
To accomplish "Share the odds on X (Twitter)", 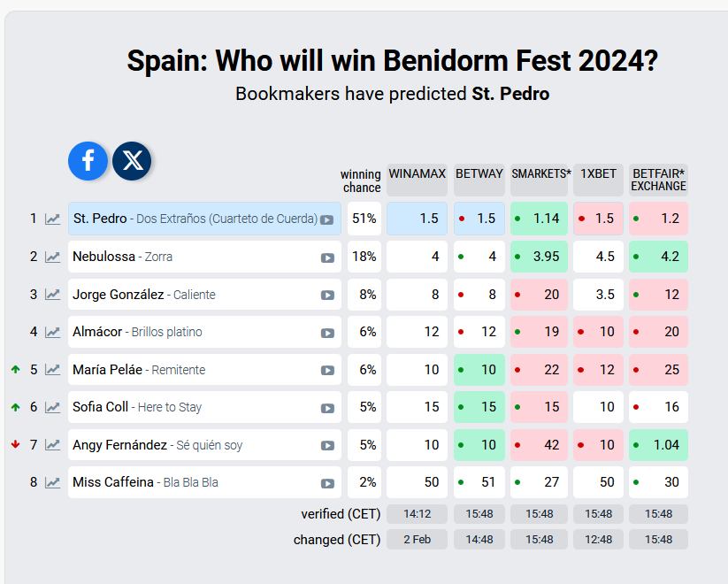I will (x=133, y=161).
